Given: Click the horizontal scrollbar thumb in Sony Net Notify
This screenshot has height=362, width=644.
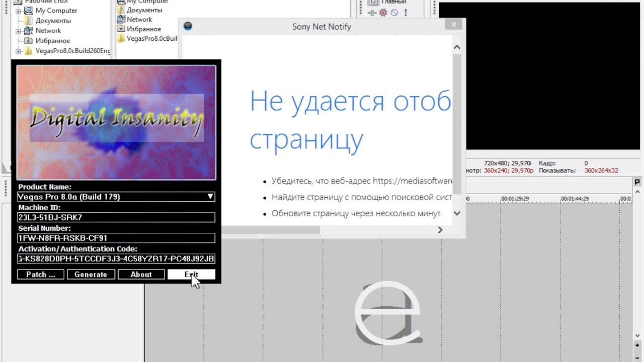Looking at the screenshot, I should pos(271,230).
